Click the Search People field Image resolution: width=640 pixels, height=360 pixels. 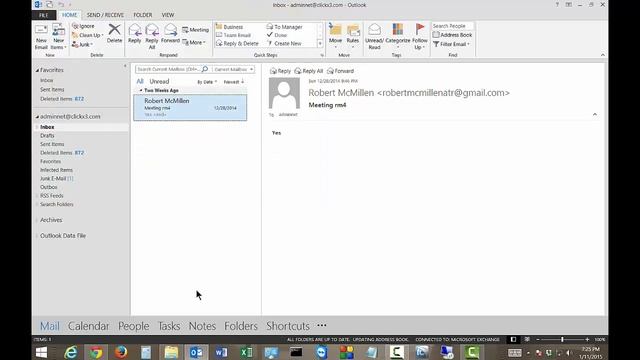pyautogui.click(x=452, y=26)
